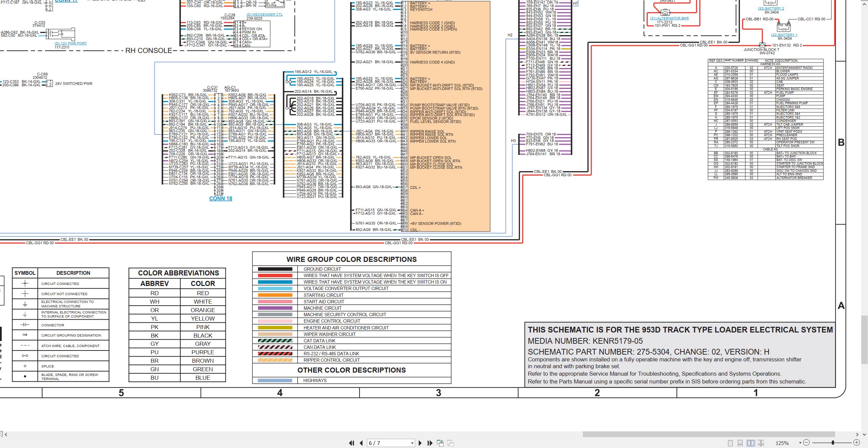Click the previous view icon
The height and width of the screenshot is (448, 868).
tap(440, 443)
